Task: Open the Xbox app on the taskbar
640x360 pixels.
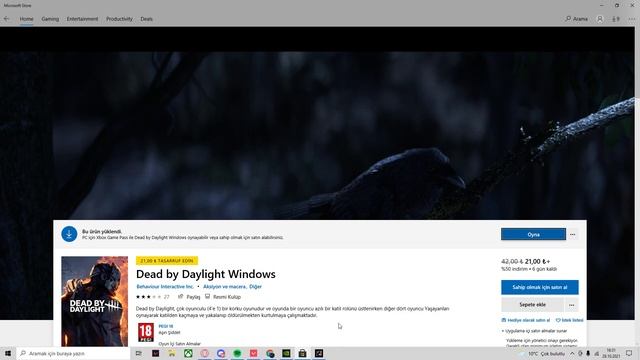Action: pyautogui.click(x=188, y=353)
